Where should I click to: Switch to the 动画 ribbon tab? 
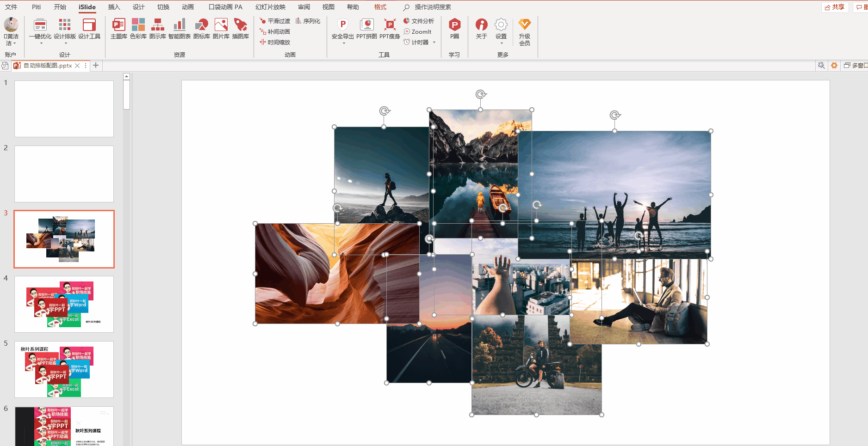point(187,7)
